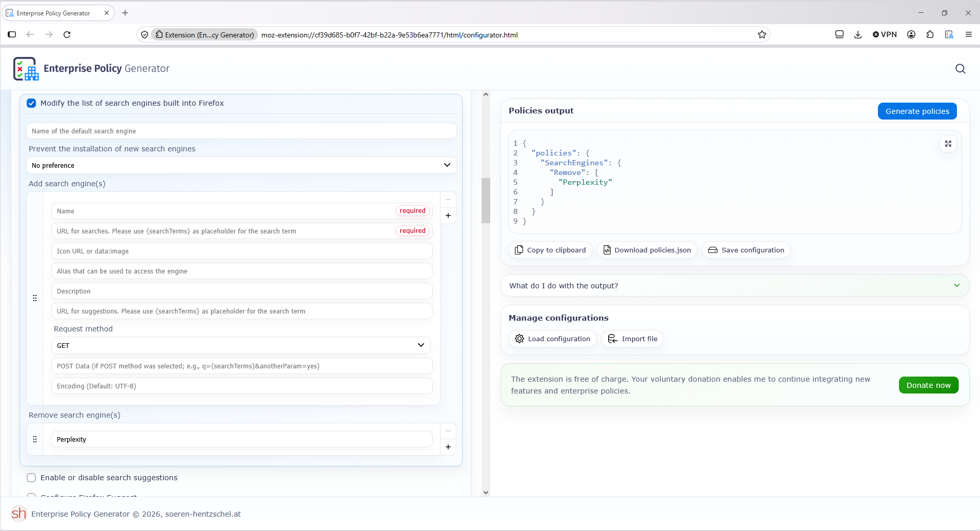Focus the default search engine name field
Viewport: 980px width, 531px height.
tap(242, 131)
